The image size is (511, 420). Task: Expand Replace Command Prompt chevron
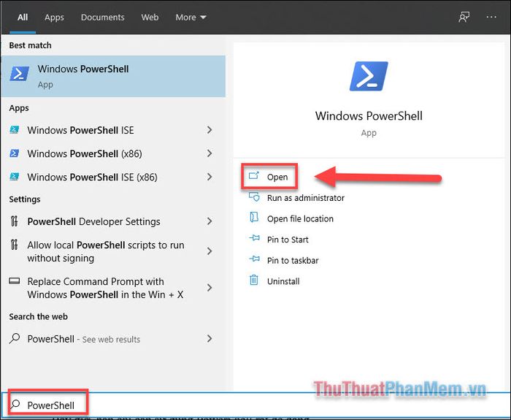[210, 288]
